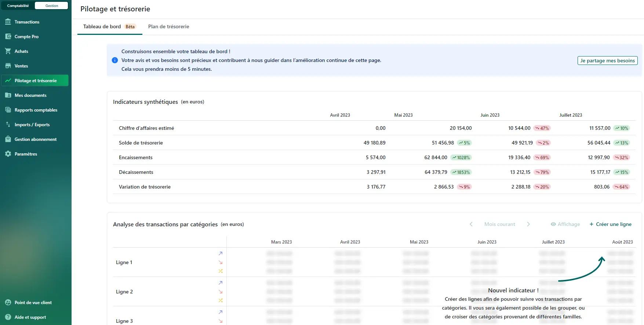Click the Aide et support question icon

[x=8, y=317]
